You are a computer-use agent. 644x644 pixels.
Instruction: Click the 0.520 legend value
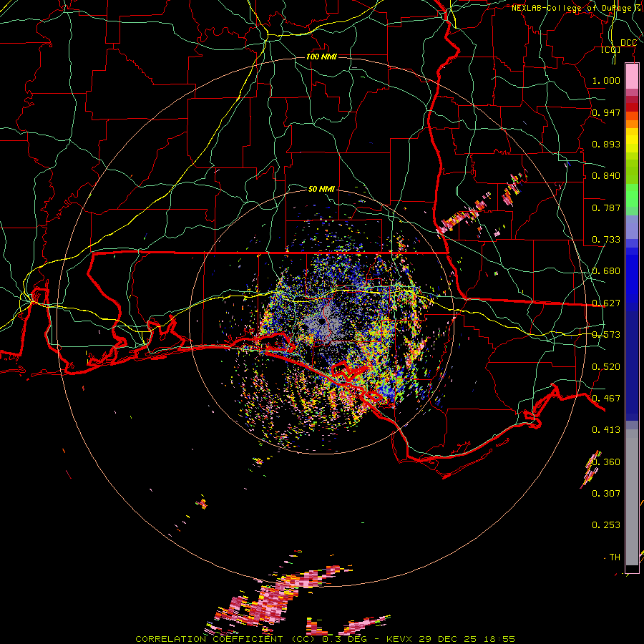tap(606, 367)
